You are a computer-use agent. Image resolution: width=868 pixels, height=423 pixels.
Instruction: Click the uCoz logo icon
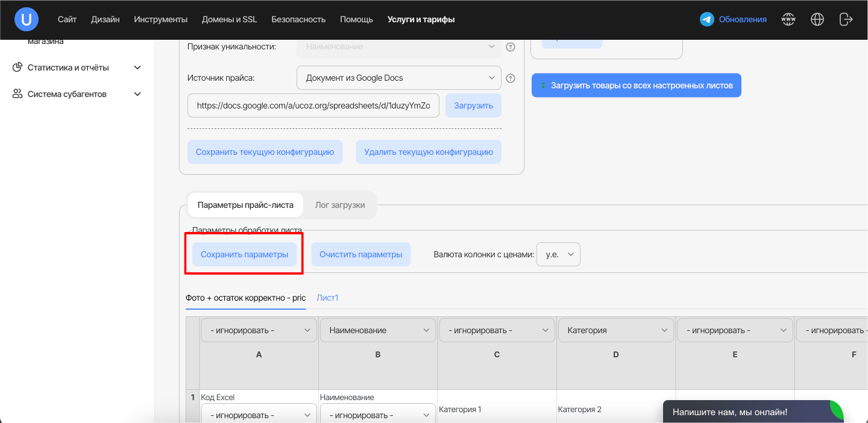tap(27, 19)
